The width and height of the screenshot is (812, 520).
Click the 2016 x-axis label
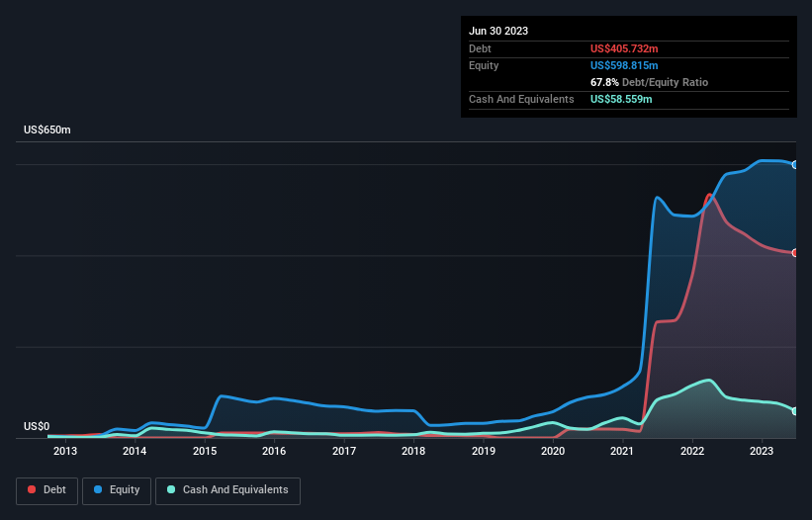coord(274,451)
